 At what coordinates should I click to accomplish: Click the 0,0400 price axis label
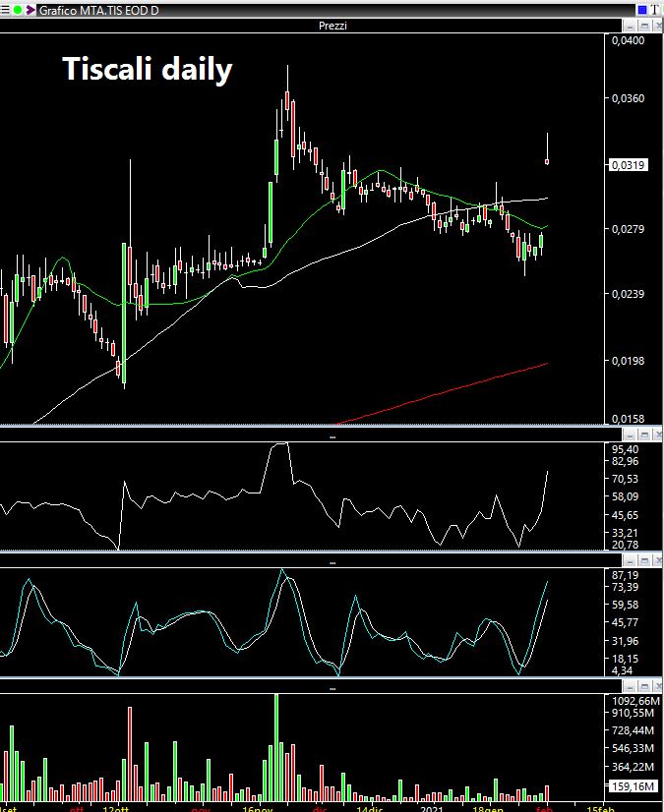point(629,40)
